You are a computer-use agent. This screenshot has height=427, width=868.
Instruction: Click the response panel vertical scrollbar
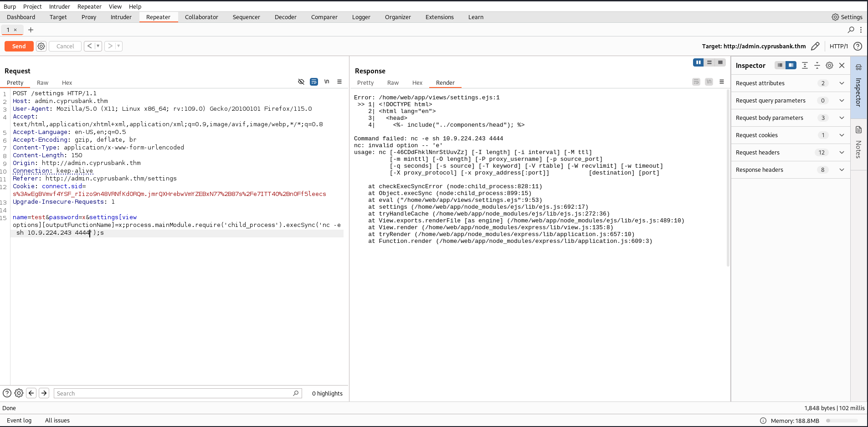click(728, 178)
